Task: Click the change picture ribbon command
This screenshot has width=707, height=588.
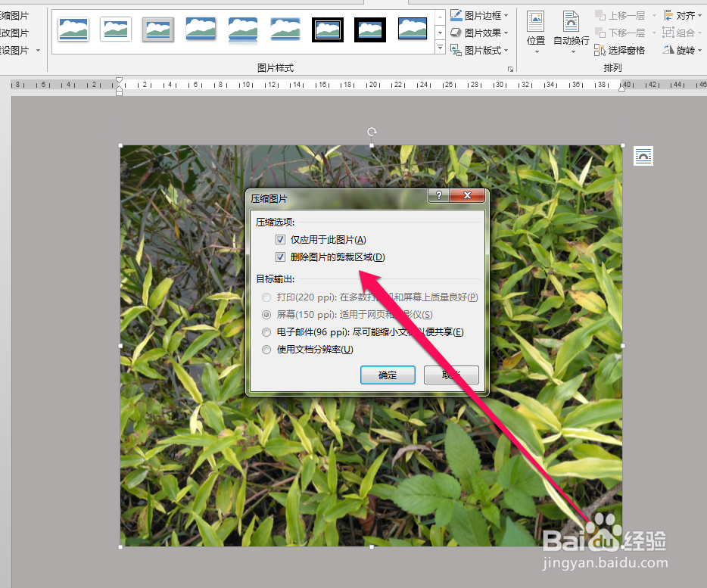Action: point(14,33)
